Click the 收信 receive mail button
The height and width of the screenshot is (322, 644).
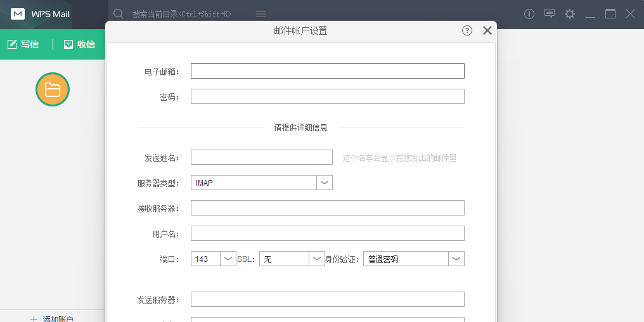click(x=79, y=44)
